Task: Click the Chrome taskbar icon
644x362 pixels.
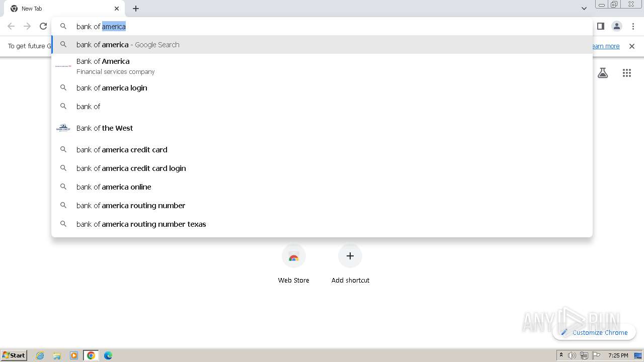Action: click(x=91, y=355)
